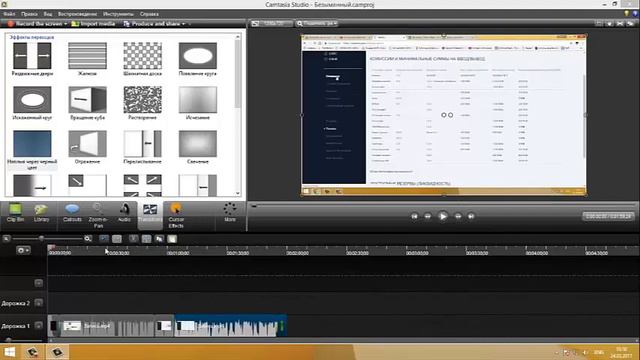640x360 pixels.
Task: Jump to next clip in preview
Action: click(x=471, y=216)
